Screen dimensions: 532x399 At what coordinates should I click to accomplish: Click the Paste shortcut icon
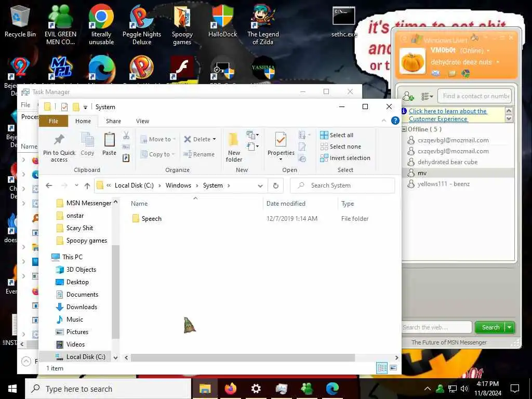click(126, 158)
